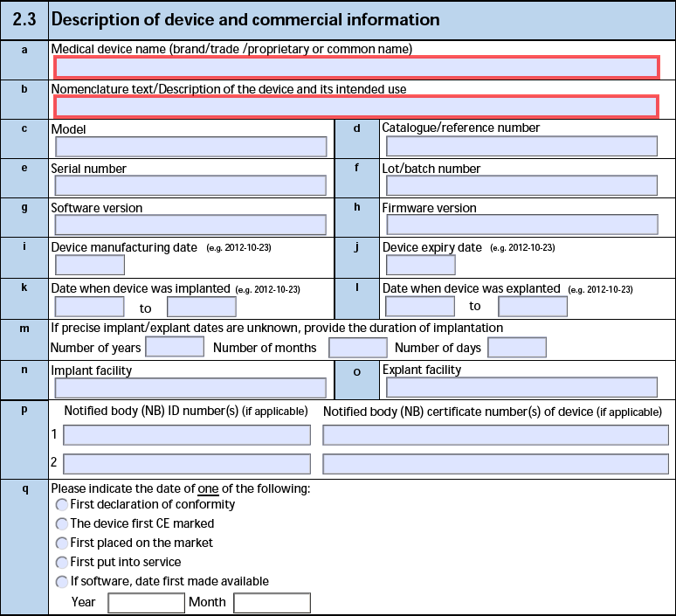Focus the Notified body ID number field row 2
Screen dimensions: 676x616
pos(187,464)
